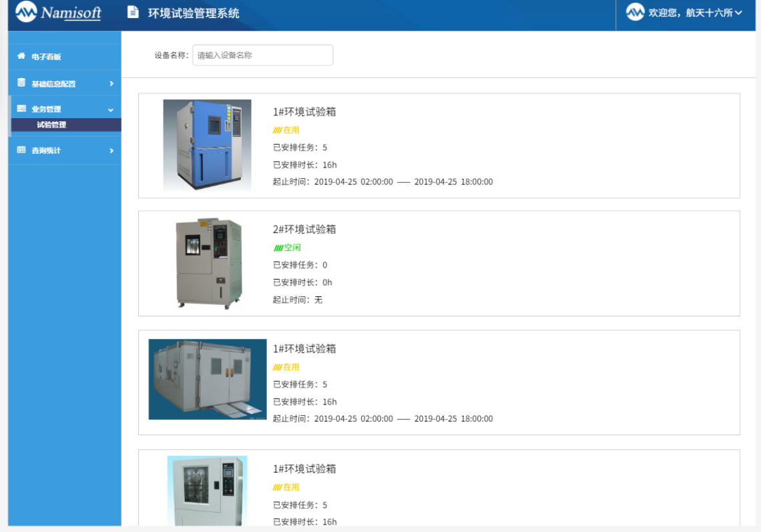Click the list icon for 业务管理
761x532 pixels.
coord(21,109)
